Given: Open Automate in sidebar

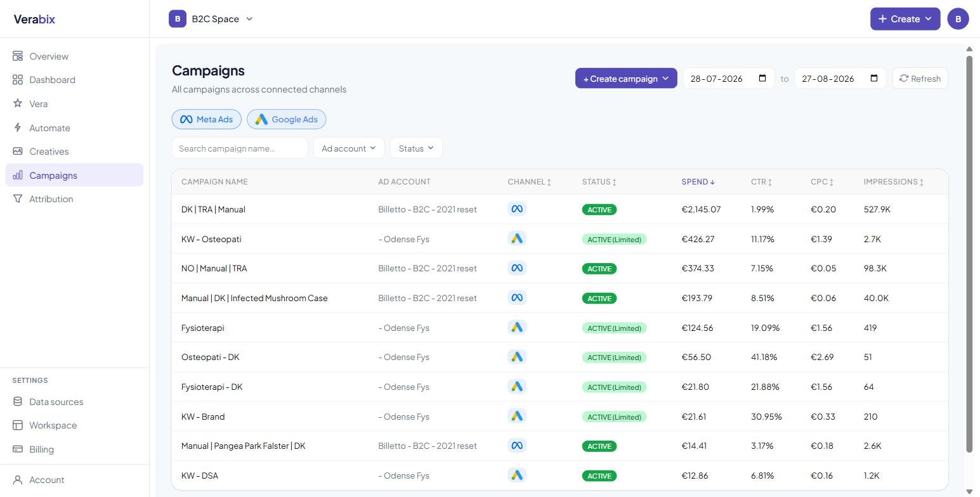Looking at the screenshot, I should tap(74, 127).
